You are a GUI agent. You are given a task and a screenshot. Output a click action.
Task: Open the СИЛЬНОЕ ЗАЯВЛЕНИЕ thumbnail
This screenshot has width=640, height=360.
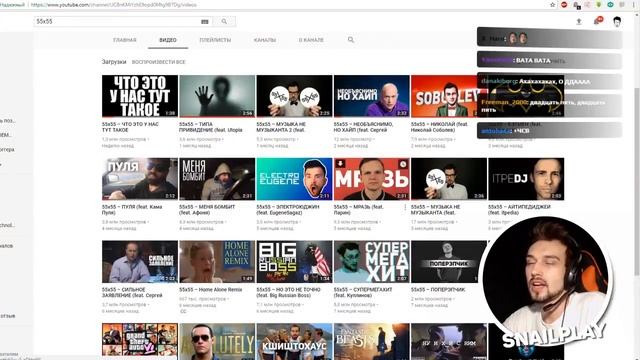coord(140,262)
